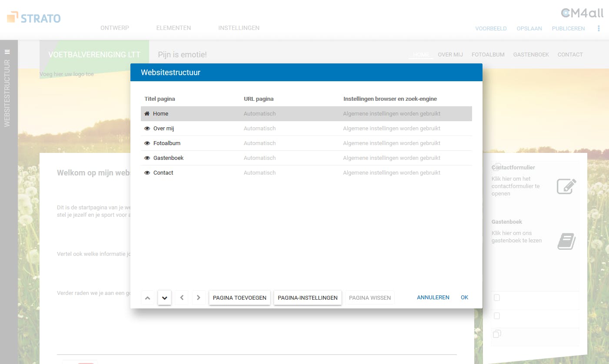The height and width of the screenshot is (364, 609).
Task: Click Automatisch URL in the Home row
Action: [x=260, y=114]
